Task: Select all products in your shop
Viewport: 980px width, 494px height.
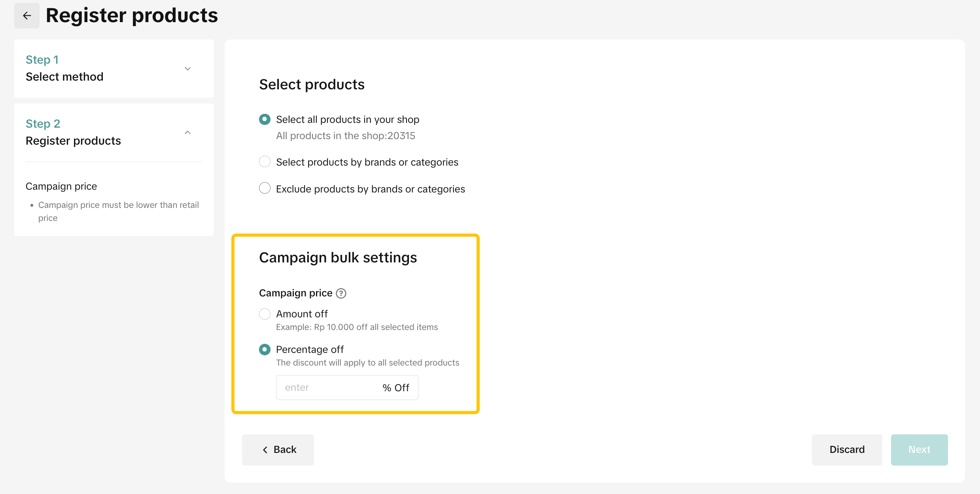Action: (x=265, y=119)
